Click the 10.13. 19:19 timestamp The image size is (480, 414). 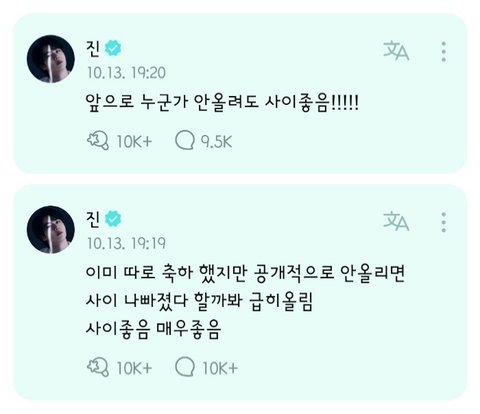click(x=126, y=243)
